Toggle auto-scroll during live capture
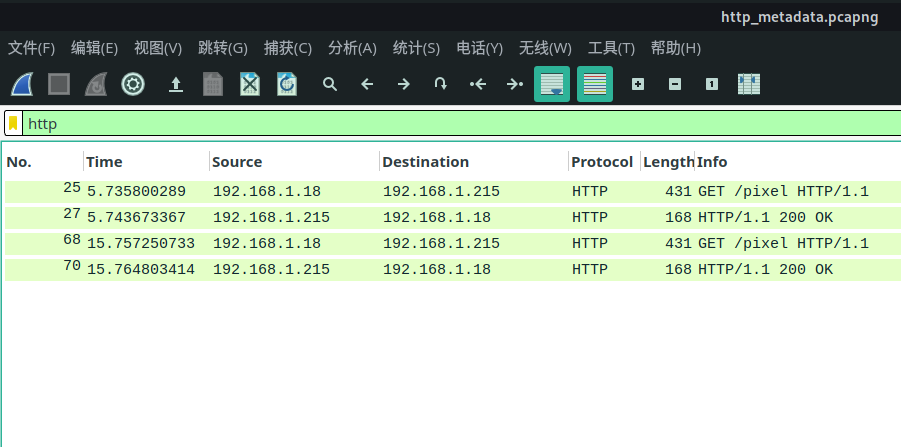Viewport: 901px width, 447px height. coord(552,84)
